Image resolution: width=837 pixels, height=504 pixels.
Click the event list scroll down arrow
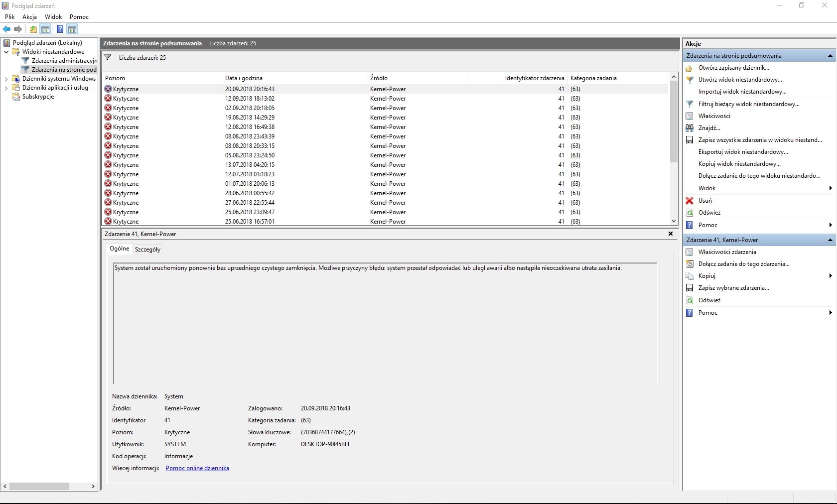[x=674, y=221]
